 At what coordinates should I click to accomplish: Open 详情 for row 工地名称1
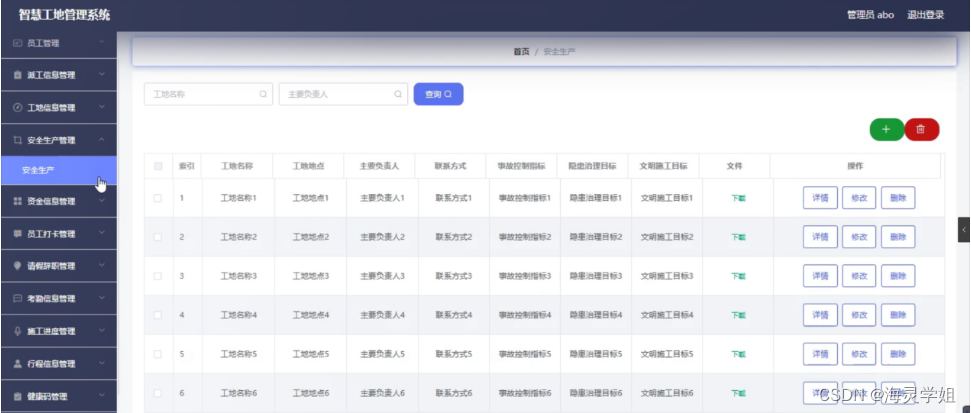coord(820,198)
